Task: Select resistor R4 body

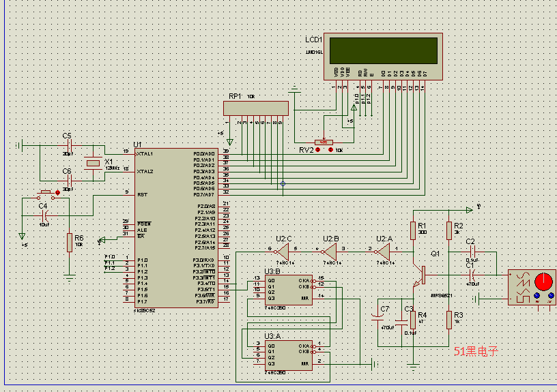Action: tap(413, 320)
